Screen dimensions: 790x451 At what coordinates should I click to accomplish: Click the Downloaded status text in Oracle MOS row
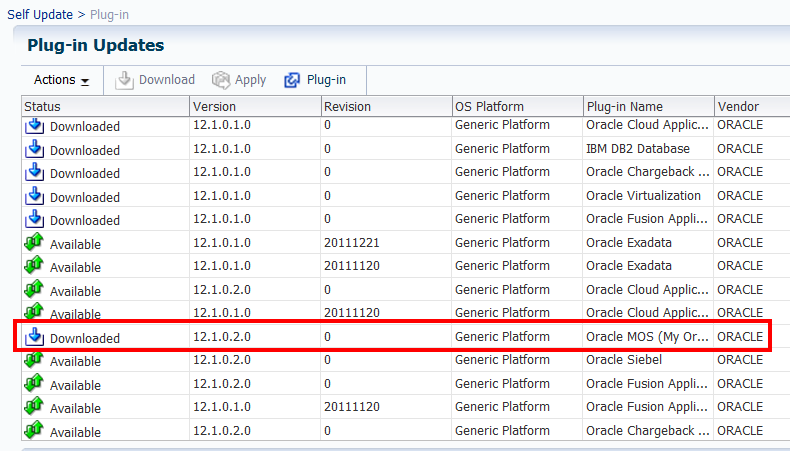point(85,339)
